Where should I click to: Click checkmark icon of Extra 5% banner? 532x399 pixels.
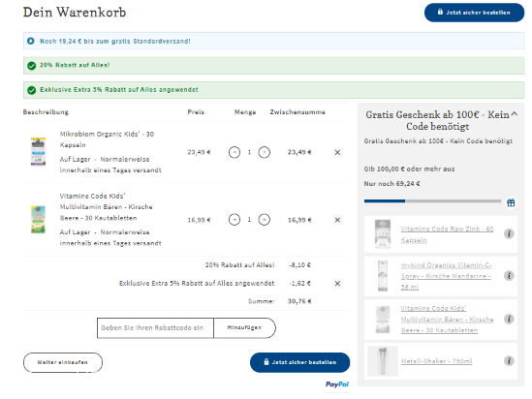[32, 90]
